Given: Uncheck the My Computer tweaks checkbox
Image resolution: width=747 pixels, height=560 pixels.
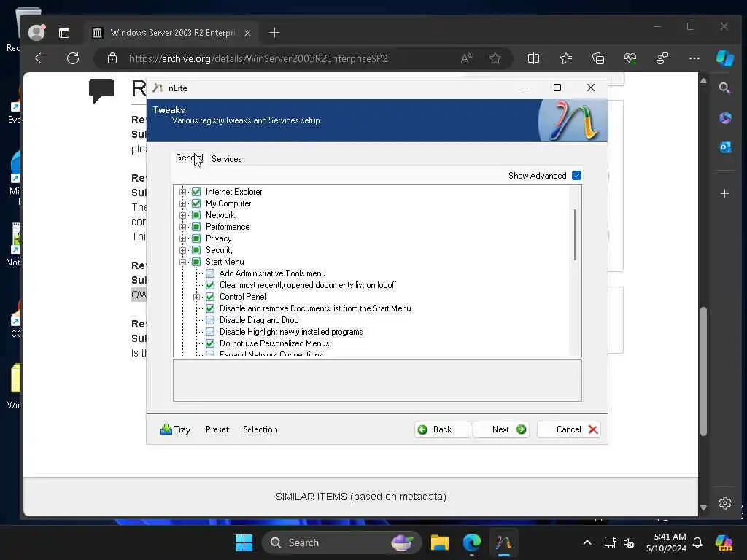Looking at the screenshot, I should pyautogui.click(x=196, y=203).
